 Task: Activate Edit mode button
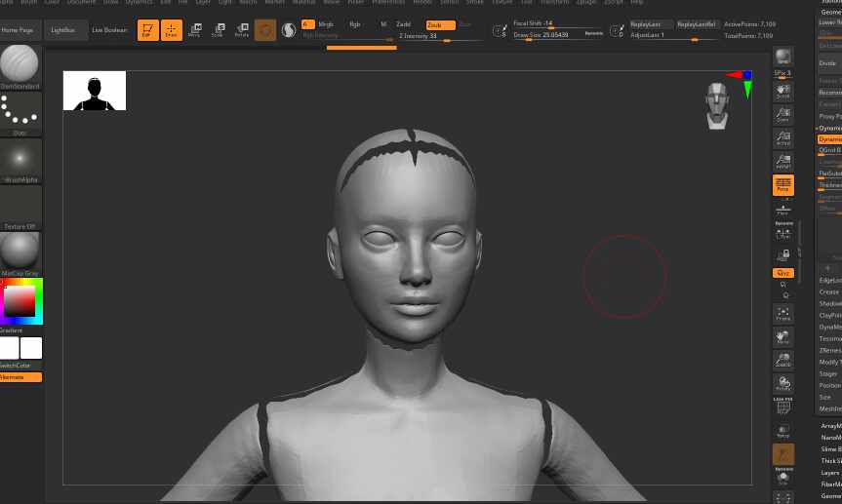(148, 30)
